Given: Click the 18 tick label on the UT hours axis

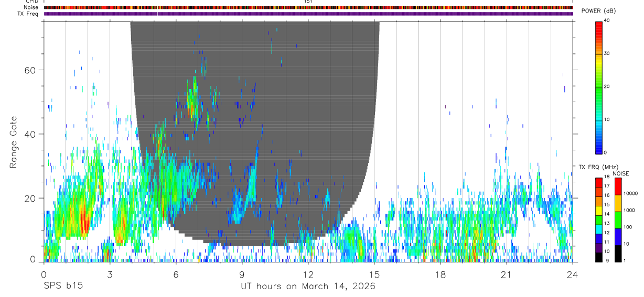Looking at the screenshot, I should tap(441, 275).
